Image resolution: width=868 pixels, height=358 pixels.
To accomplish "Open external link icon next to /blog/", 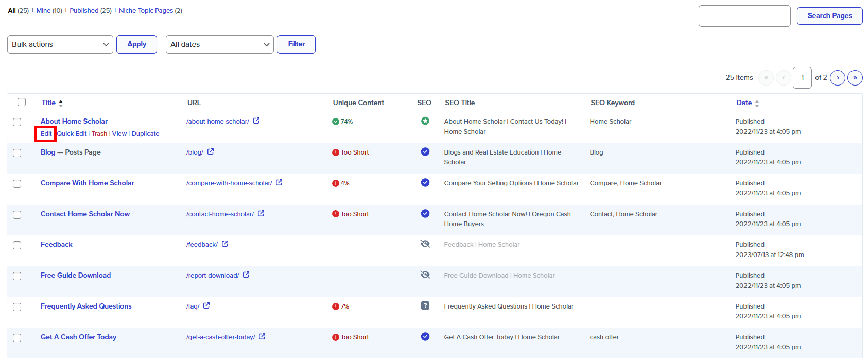I will (211, 152).
